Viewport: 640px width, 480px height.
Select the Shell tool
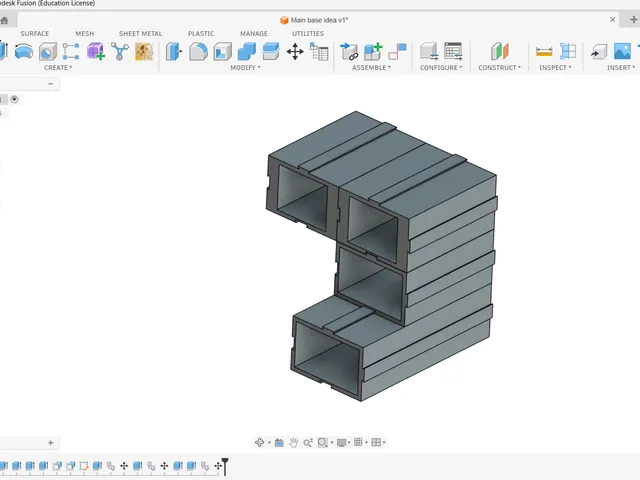click(222, 52)
